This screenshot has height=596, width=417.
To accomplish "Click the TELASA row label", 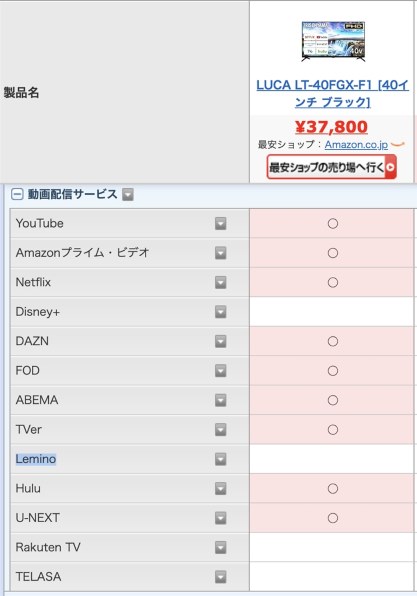I will coord(38,577).
